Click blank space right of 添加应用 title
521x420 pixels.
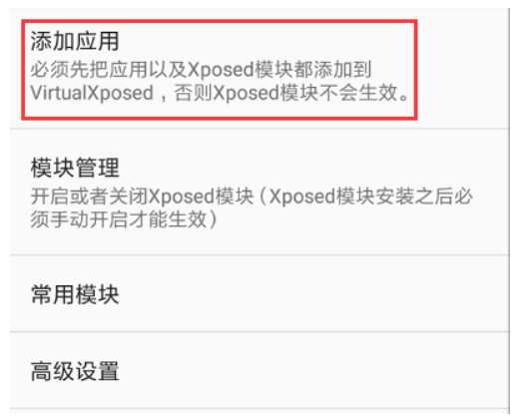click(266, 41)
